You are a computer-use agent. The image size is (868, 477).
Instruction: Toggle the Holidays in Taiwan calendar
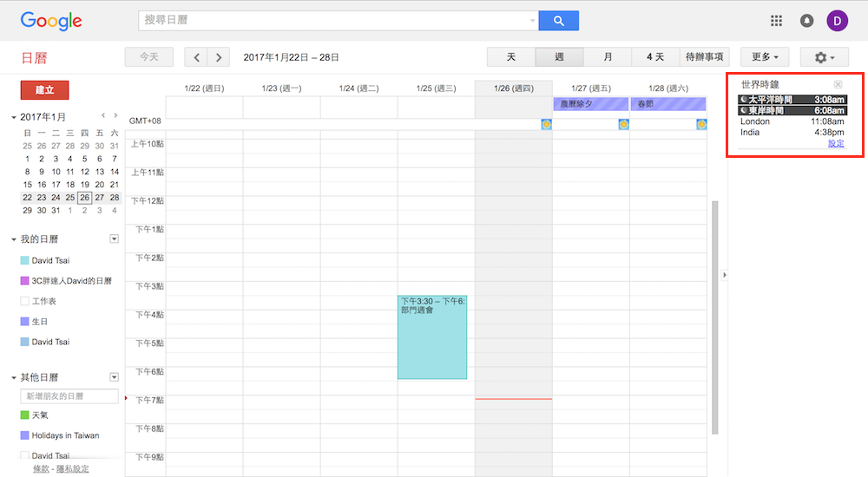(x=24, y=435)
